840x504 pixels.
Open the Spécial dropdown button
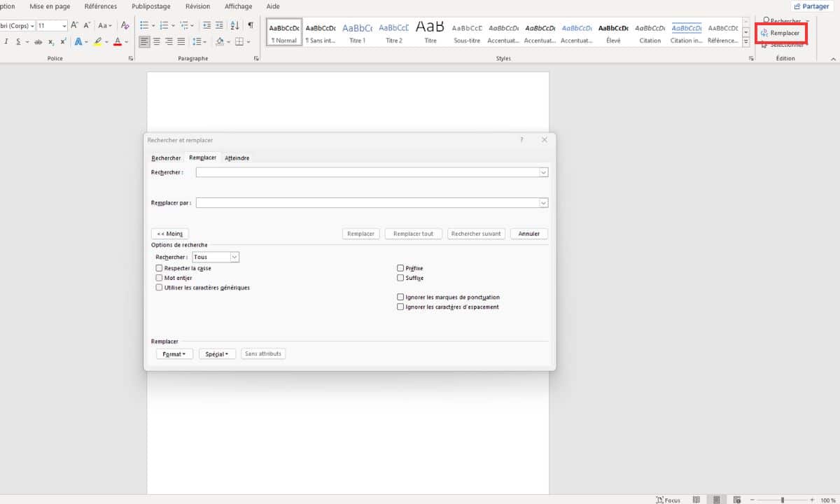click(x=218, y=354)
